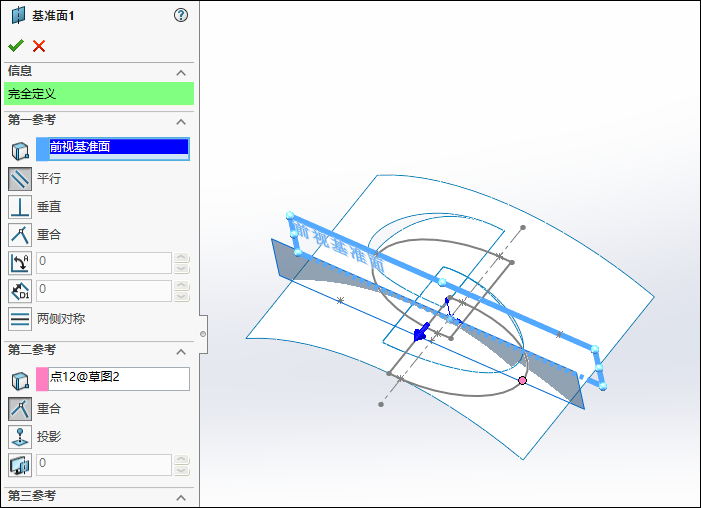Increase the angle value with spinner up
The image size is (701, 508).
(182, 258)
